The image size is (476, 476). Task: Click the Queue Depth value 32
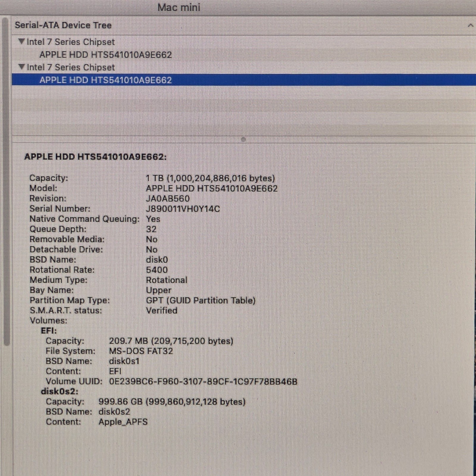click(x=151, y=229)
